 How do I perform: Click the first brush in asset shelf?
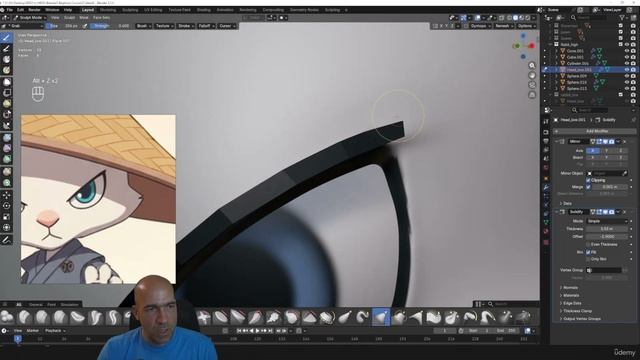point(7,317)
